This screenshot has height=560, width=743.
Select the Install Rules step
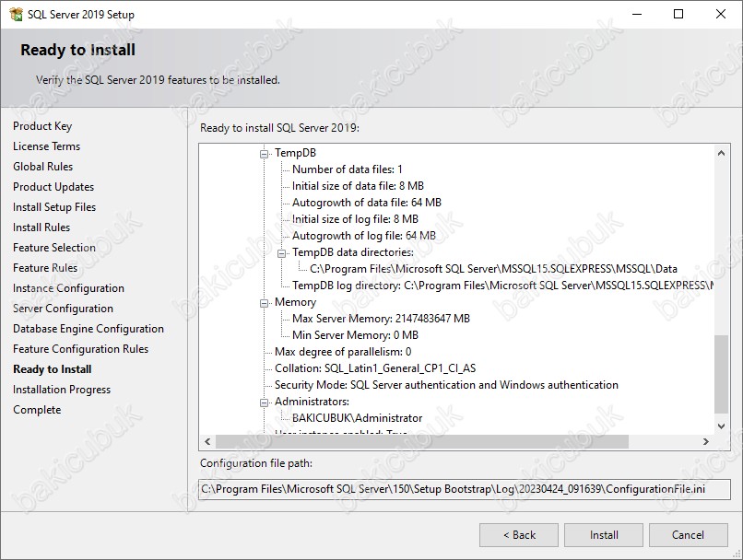(41, 227)
